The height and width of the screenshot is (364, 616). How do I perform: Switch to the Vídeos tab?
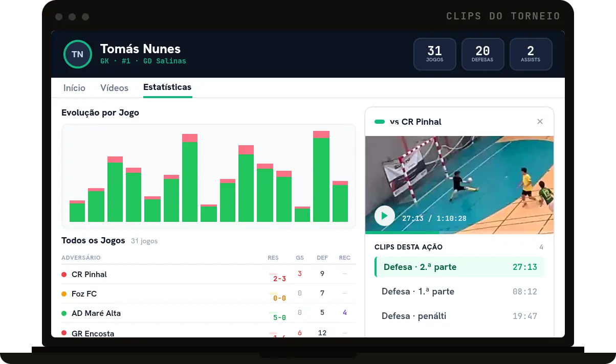[114, 88]
